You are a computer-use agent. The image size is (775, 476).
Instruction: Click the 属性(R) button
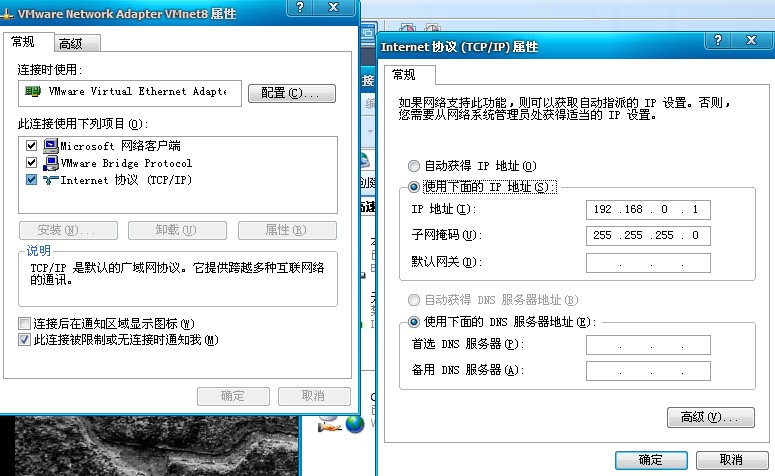pos(287,230)
